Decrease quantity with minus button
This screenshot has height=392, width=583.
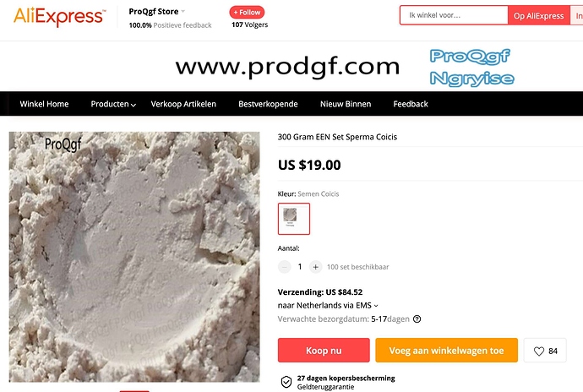click(x=285, y=267)
